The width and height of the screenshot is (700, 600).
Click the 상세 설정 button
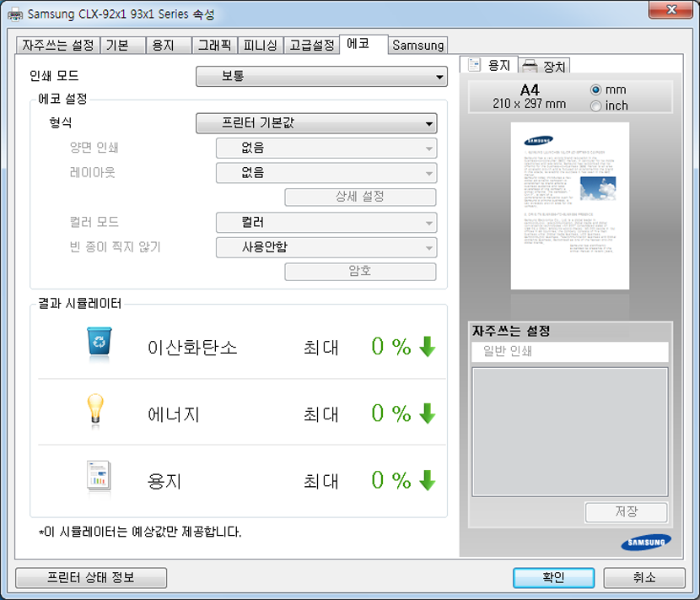point(360,197)
